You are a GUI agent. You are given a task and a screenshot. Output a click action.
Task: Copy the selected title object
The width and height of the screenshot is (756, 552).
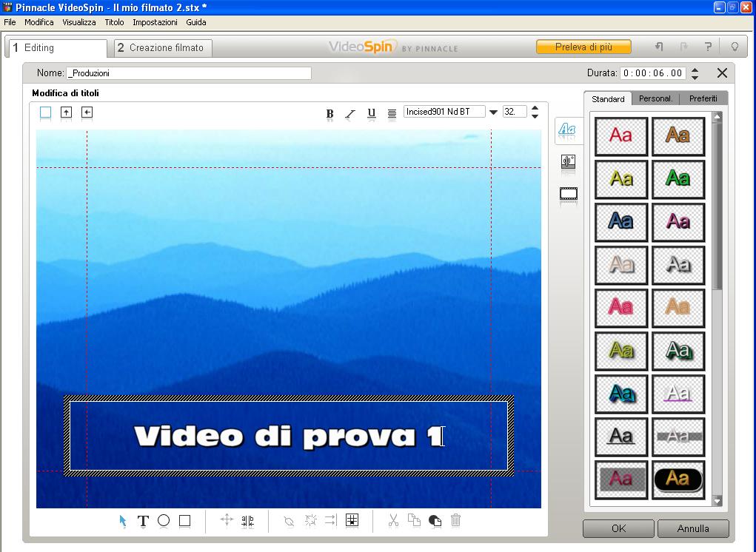414,520
